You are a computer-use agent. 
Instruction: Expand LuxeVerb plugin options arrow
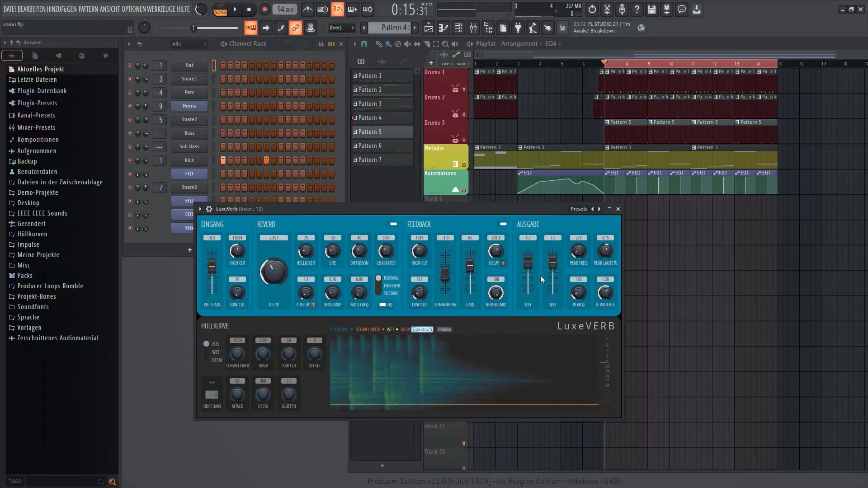[200, 209]
